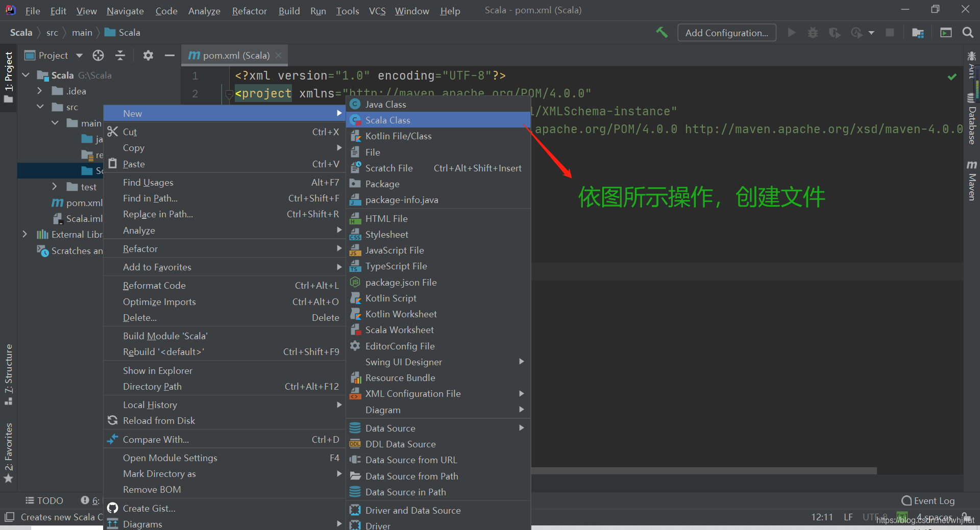Open the Favorites side tab
This screenshot has height=530, width=980.
click(8, 452)
